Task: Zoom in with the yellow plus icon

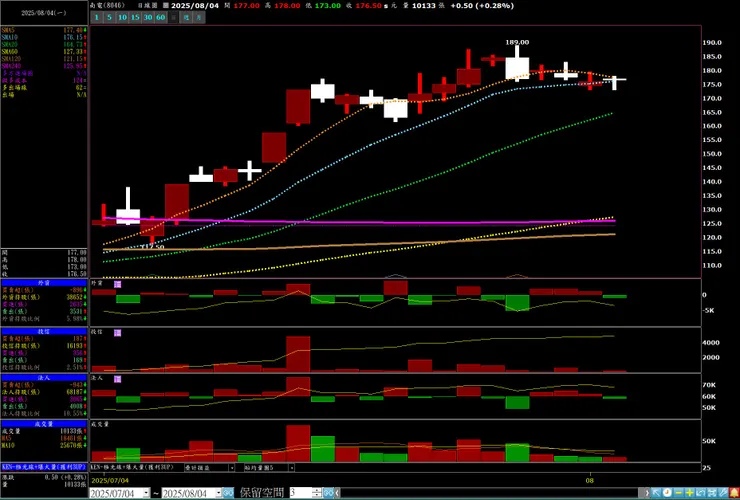Action: pos(690,493)
